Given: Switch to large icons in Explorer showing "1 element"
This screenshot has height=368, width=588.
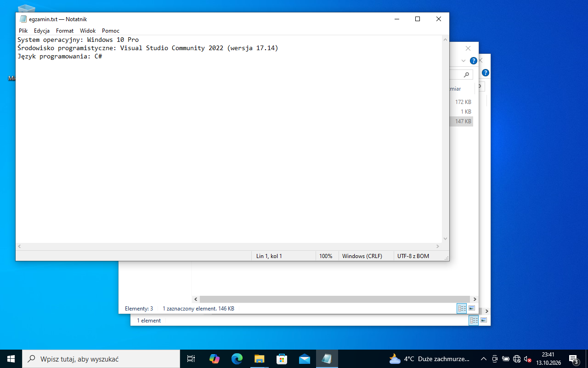Looking at the screenshot, I should (484, 321).
